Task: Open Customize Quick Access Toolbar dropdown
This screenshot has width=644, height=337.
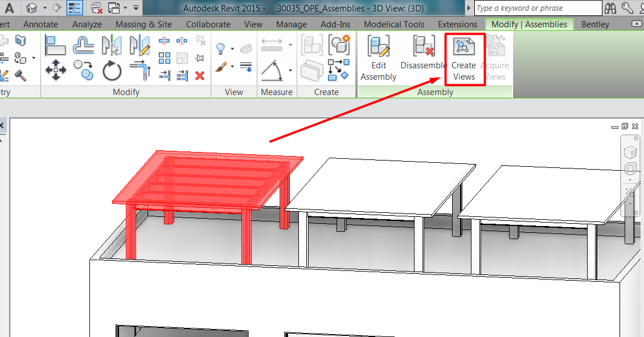Action: click(136, 8)
